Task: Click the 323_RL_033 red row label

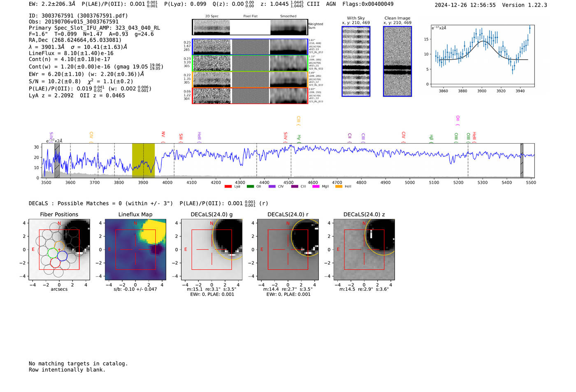Action: pyautogui.click(x=316, y=101)
